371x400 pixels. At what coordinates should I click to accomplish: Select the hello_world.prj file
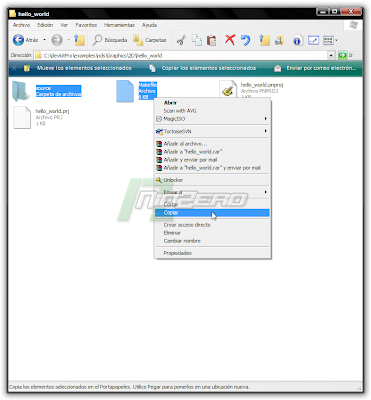(x=41, y=117)
